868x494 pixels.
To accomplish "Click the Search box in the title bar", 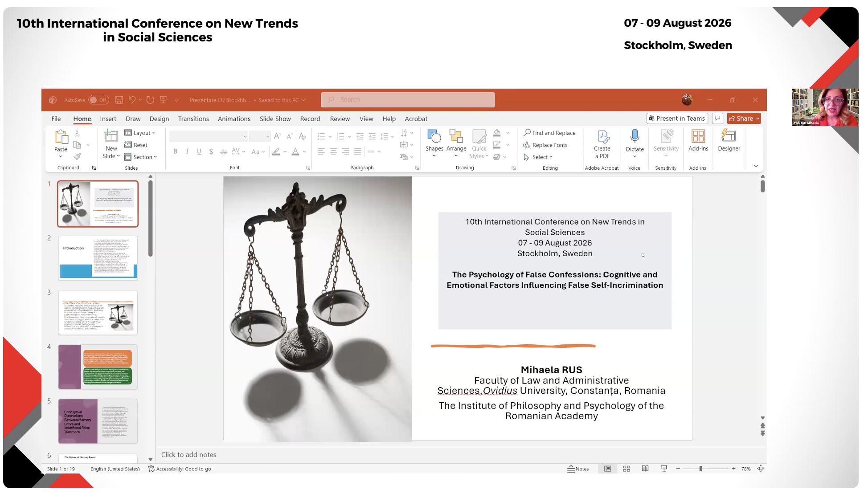I will pyautogui.click(x=408, y=100).
